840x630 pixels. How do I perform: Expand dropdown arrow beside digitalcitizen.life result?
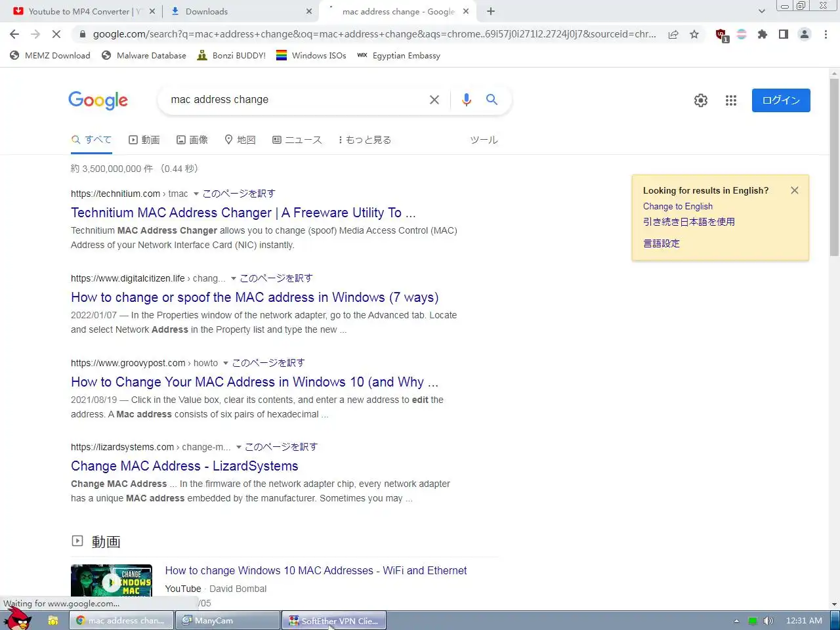[233, 278]
